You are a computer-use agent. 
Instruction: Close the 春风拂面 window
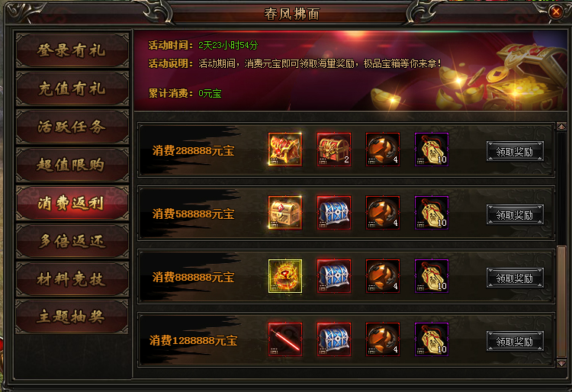click(x=555, y=12)
